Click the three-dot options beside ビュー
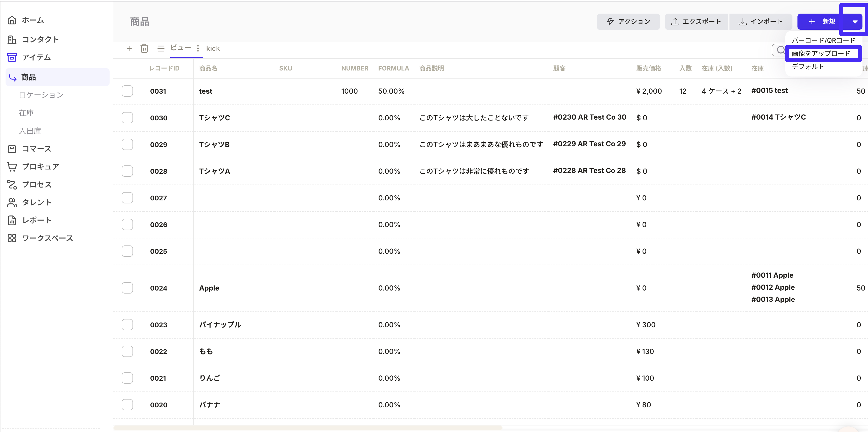 click(x=198, y=48)
